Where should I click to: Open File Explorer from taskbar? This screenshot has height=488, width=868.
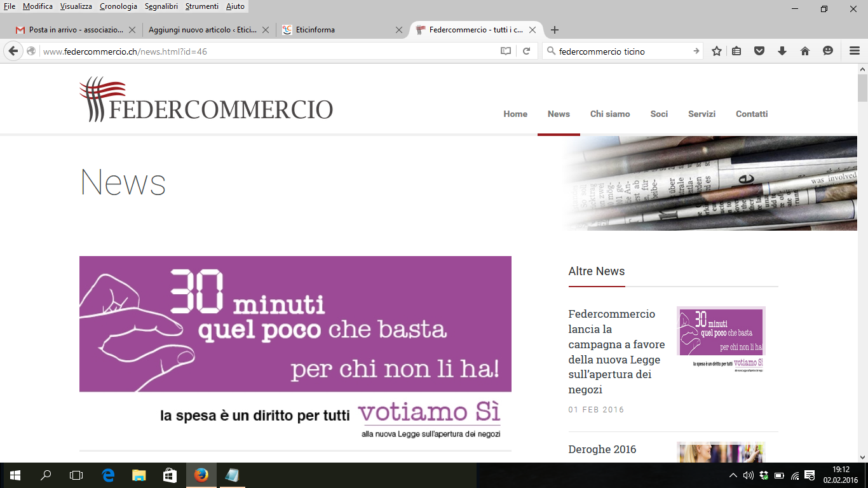tap(139, 475)
